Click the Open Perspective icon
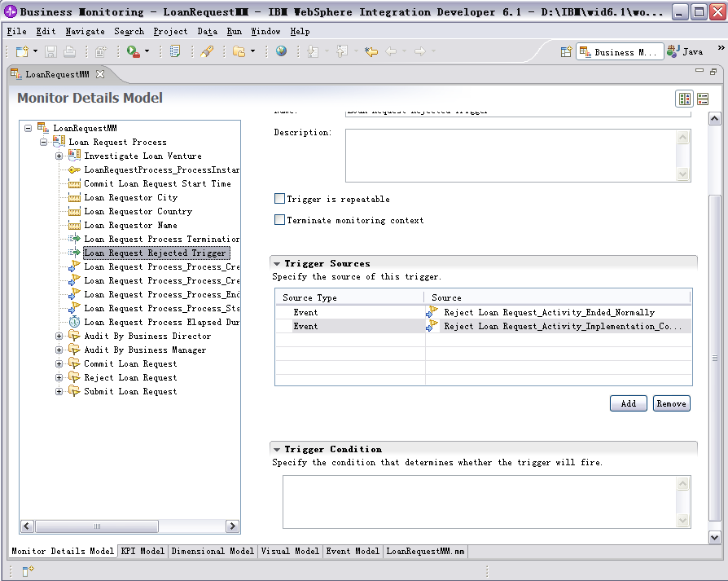This screenshot has width=728, height=581. point(566,52)
